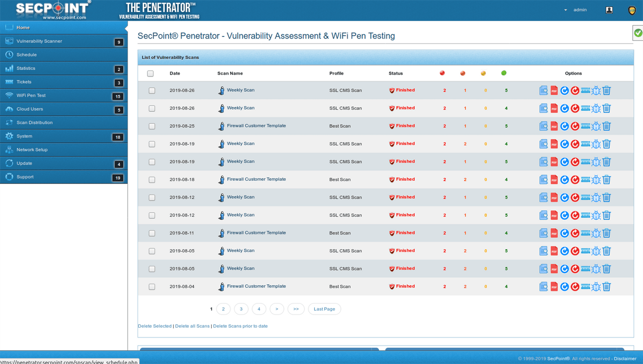
Task: Open the admin profile picture icon in the top bar
Action: (x=609, y=9)
